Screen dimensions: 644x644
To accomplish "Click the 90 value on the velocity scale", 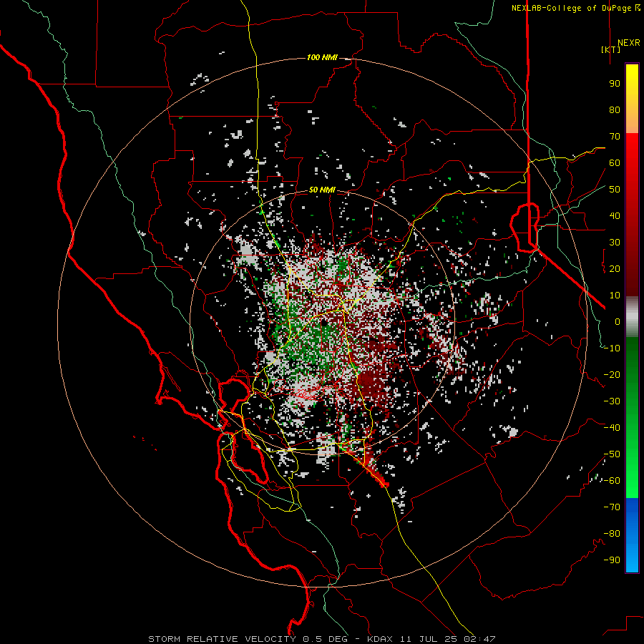I will tap(615, 84).
